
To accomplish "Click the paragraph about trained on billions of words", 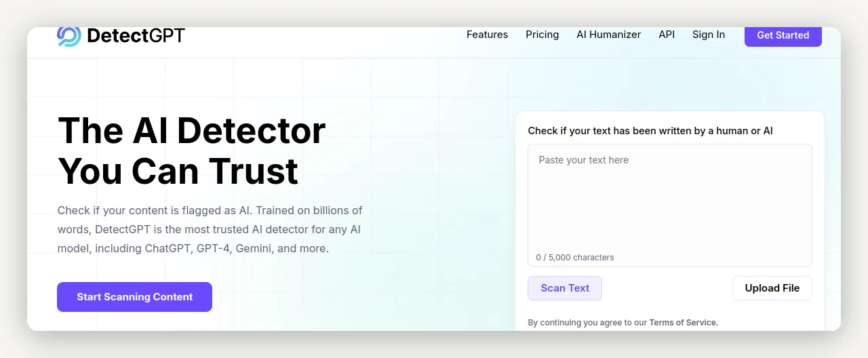I will (210, 229).
